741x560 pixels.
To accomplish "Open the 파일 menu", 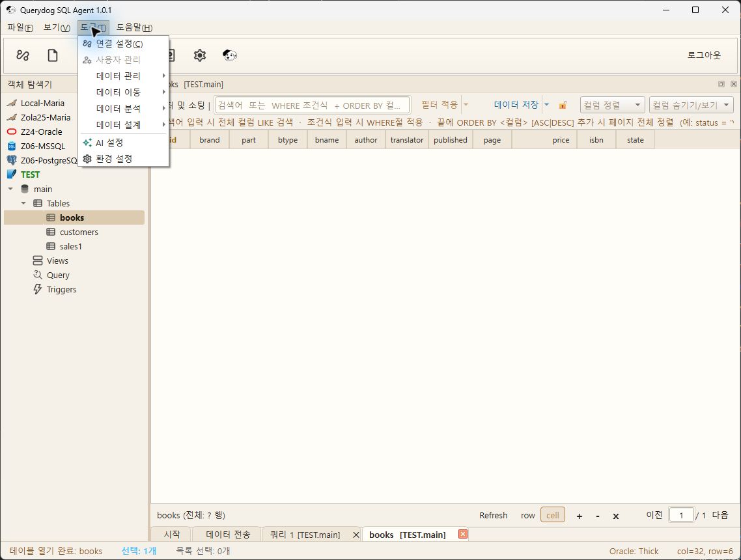I will tap(20, 27).
